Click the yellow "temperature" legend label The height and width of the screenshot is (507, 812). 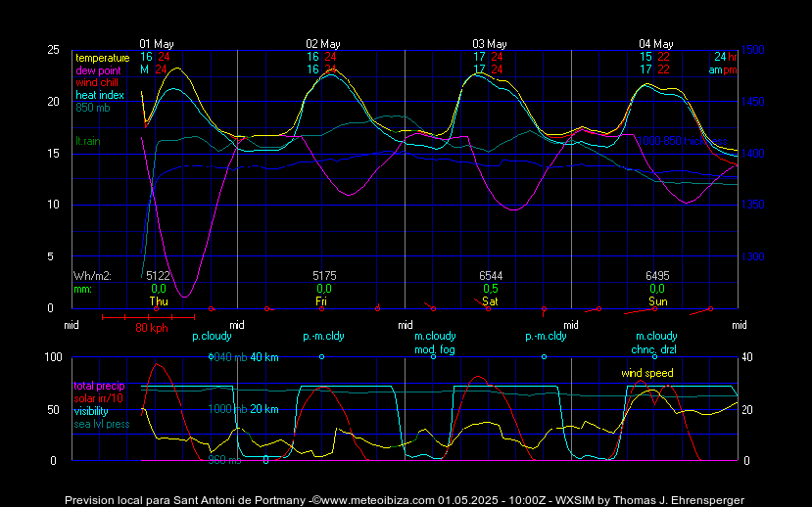[x=103, y=58]
